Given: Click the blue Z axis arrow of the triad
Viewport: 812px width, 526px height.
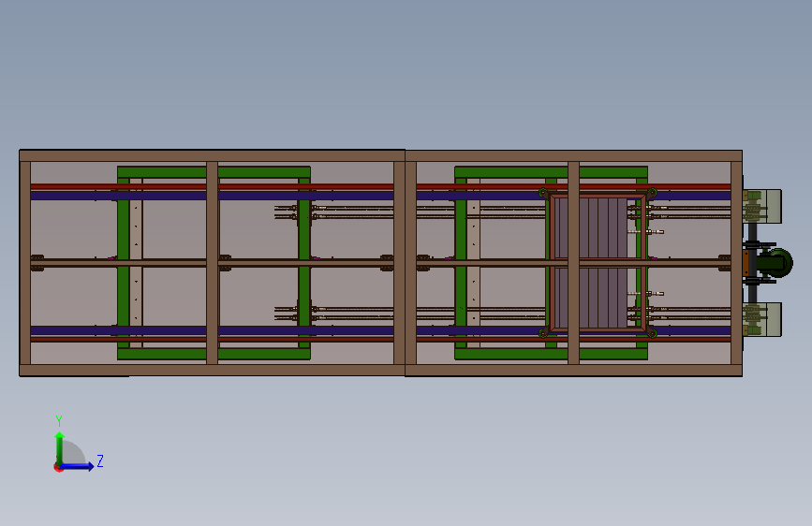Looking at the screenshot, I should (77, 466).
